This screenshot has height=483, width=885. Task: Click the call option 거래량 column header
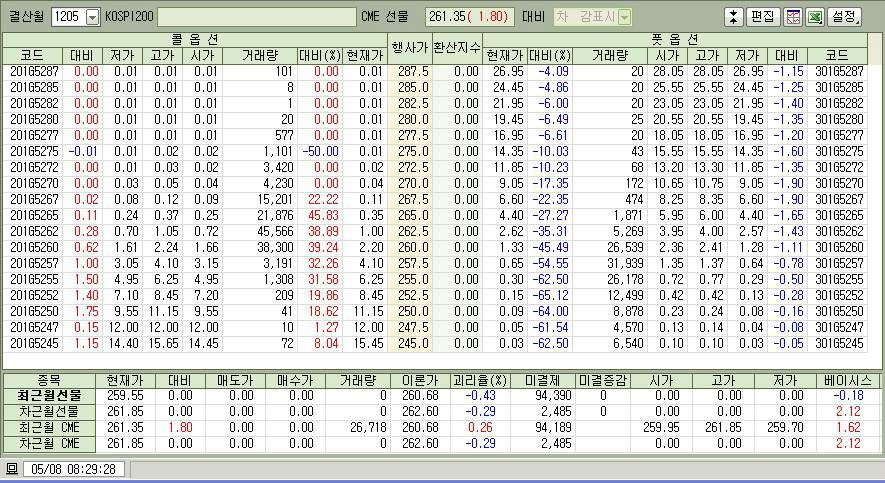point(266,55)
